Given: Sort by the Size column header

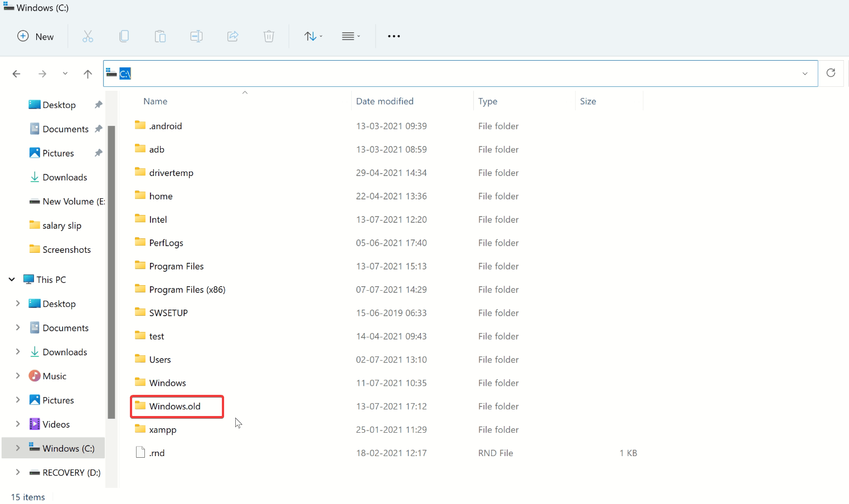Looking at the screenshot, I should point(588,101).
